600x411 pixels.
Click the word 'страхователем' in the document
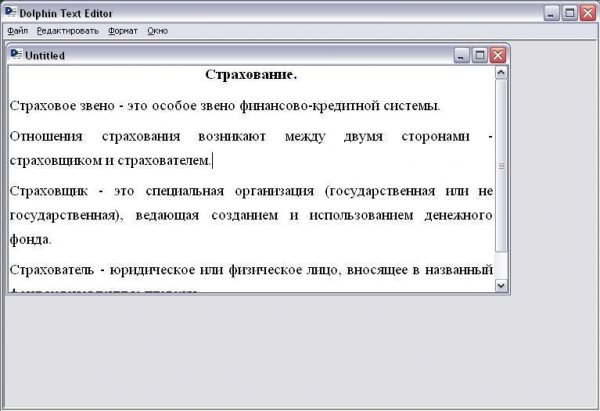coord(163,161)
